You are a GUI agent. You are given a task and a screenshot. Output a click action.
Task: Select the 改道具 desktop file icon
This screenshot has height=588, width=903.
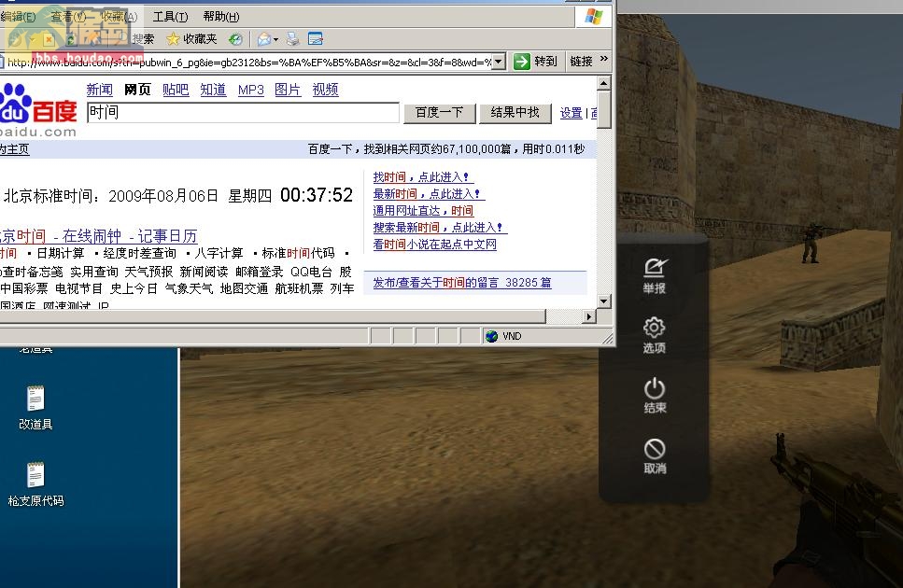tap(35, 407)
